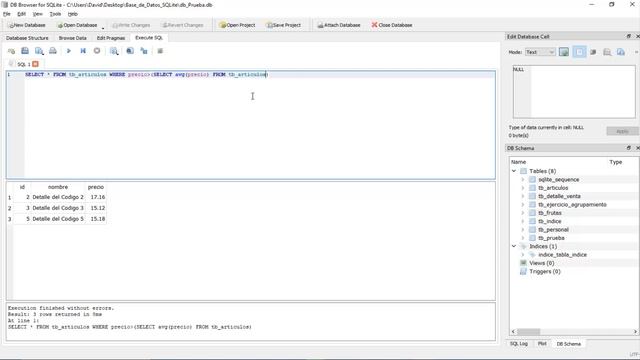This screenshot has height=360, width=640.
Task: Expand the tb_prueba table
Action: click(523, 238)
